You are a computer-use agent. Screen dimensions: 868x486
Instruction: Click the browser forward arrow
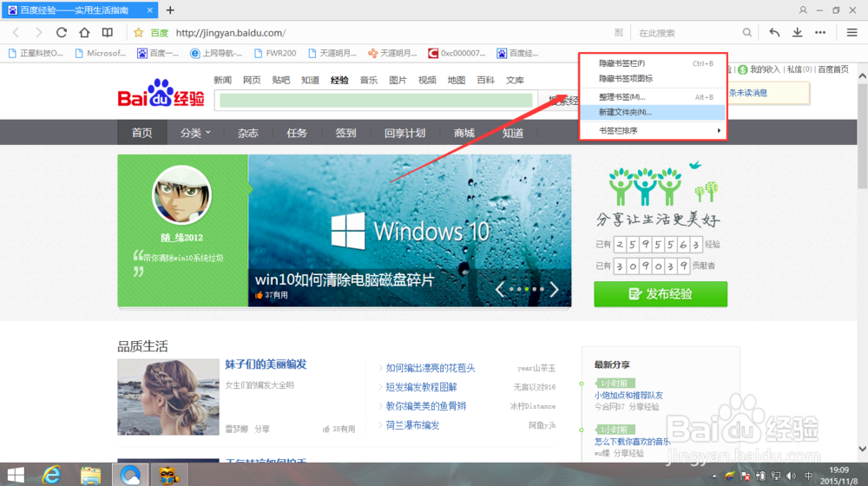tap(38, 33)
